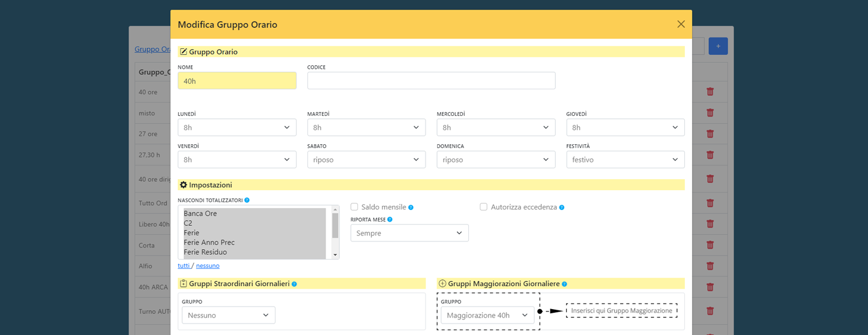Open the Venerdì schedule dropdown
The width and height of the screenshot is (868, 335).
point(237,159)
